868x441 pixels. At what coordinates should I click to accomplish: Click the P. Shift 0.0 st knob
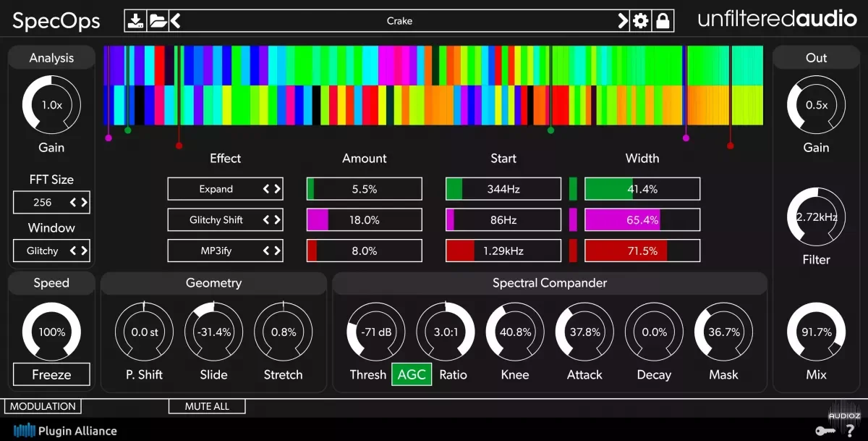tap(144, 332)
